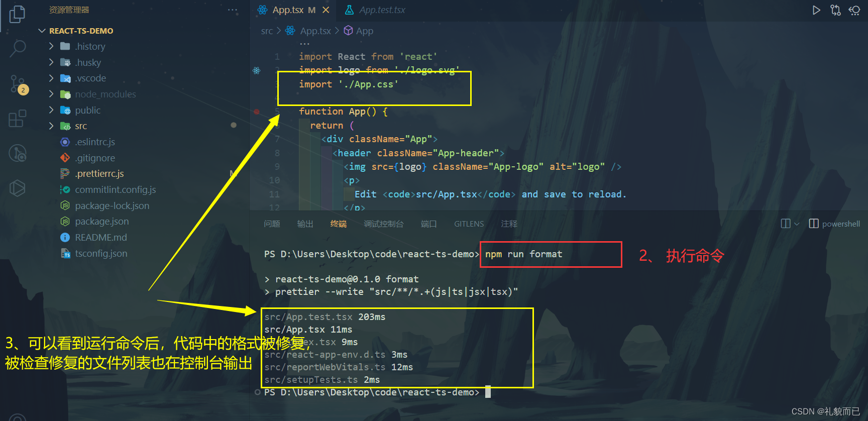Screen dimensions: 868x421
Task: Open the commitlint.config.js file
Action: (x=116, y=189)
